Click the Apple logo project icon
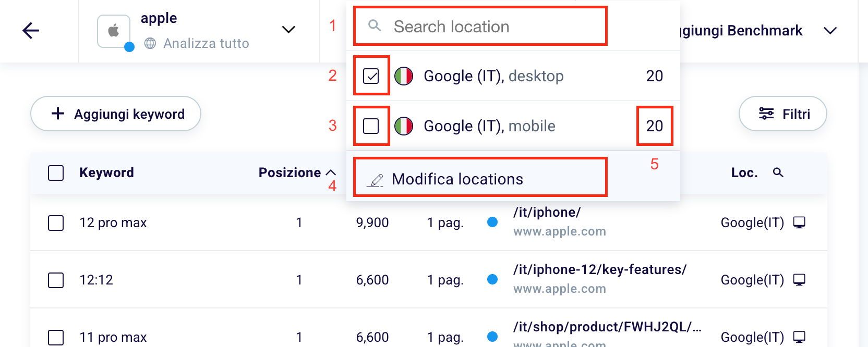 pyautogui.click(x=114, y=31)
